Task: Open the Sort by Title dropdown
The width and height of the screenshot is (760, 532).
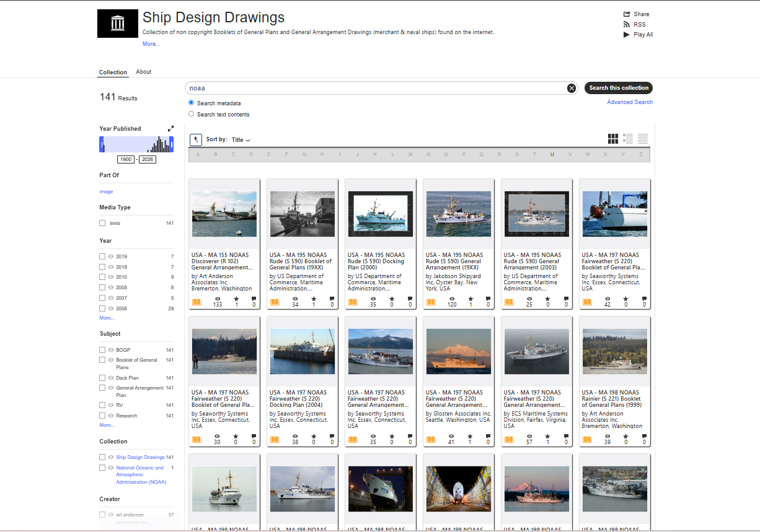Action: pos(241,140)
